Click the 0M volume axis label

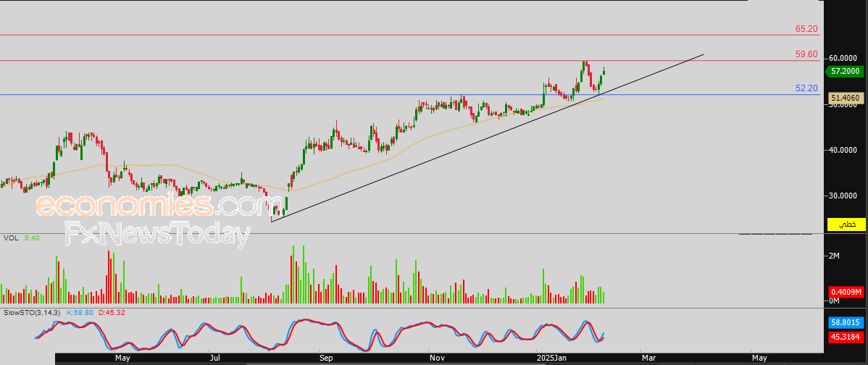tap(834, 301)
